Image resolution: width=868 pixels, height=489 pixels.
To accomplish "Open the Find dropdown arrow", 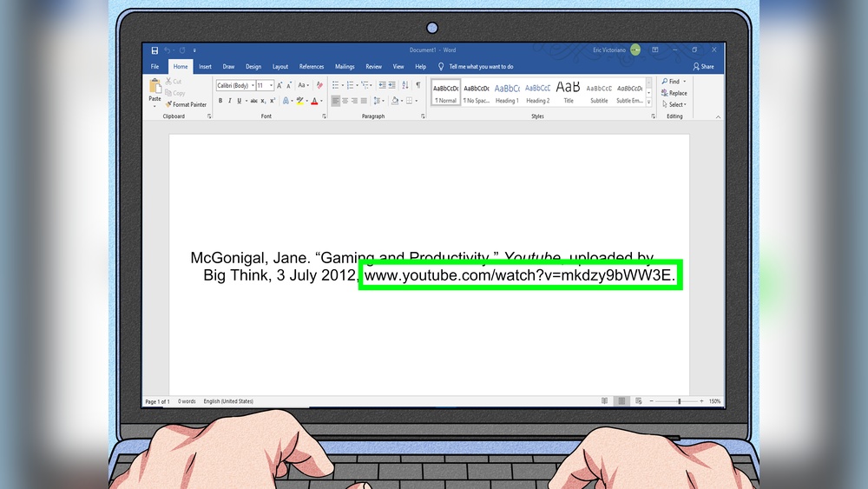I will [685, 82].
